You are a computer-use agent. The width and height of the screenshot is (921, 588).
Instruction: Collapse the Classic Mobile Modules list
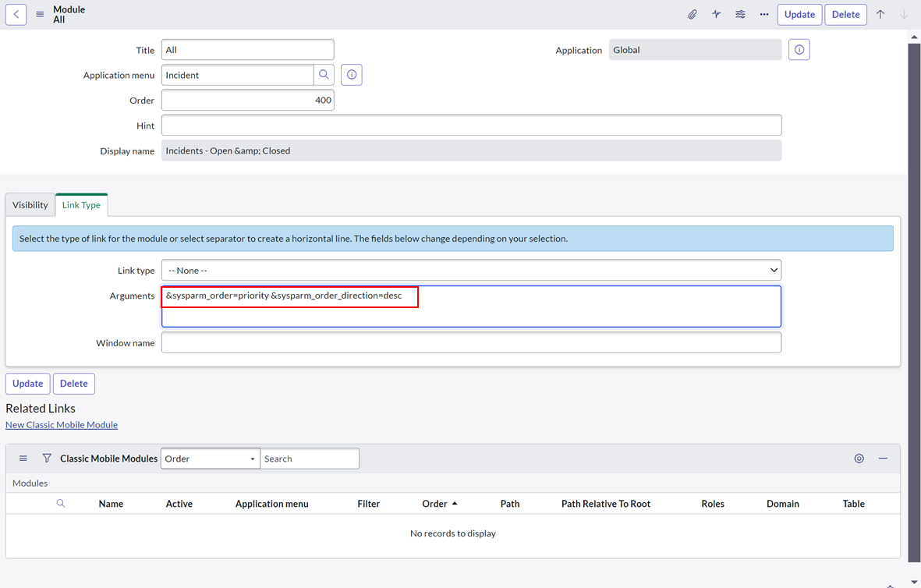click(x=883, y=459)
